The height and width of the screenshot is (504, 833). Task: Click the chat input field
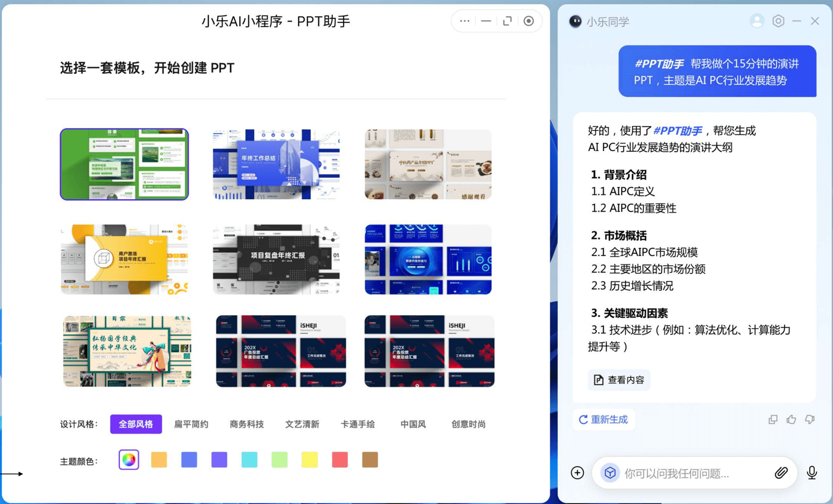(x=682, y=473)
